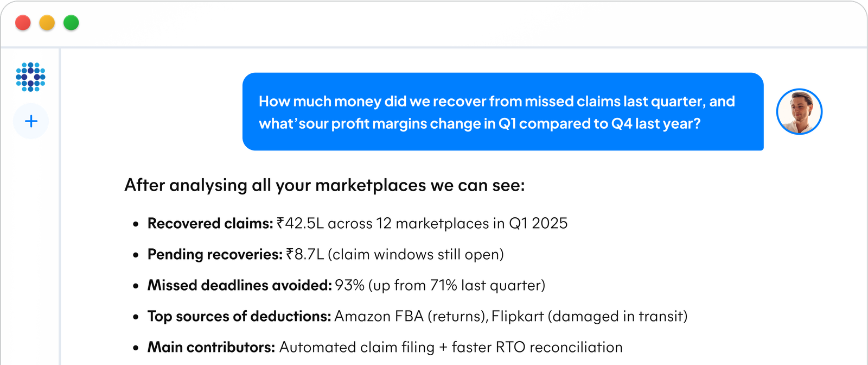Viewport: 868px width, 365px height.
Task: Start a new chat with plus button
Action: (31, 121)
